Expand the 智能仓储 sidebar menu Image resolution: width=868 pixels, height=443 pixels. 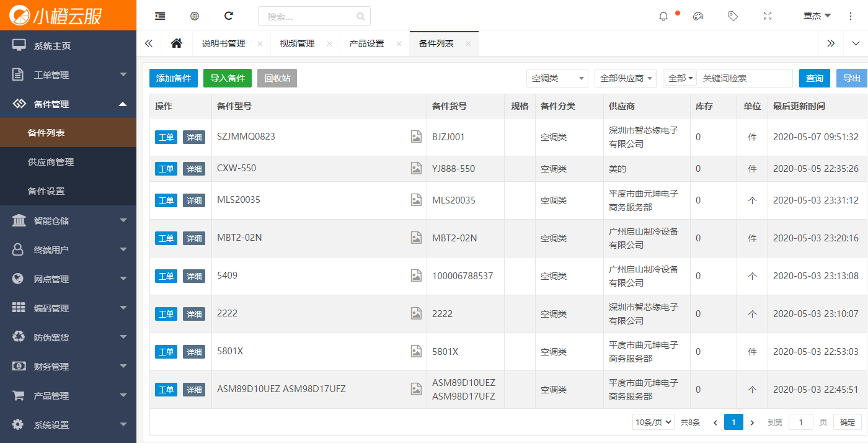click(68, 221)
